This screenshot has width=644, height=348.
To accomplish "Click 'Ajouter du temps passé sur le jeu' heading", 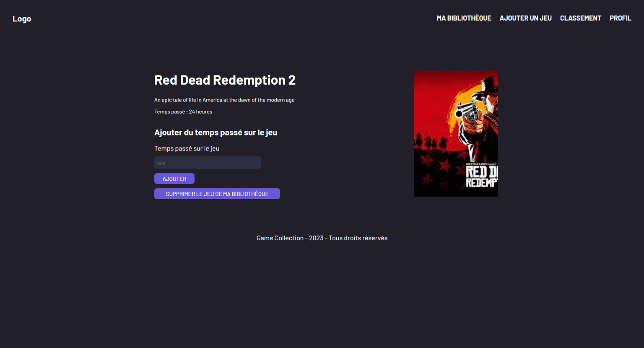I will (216, 132).
